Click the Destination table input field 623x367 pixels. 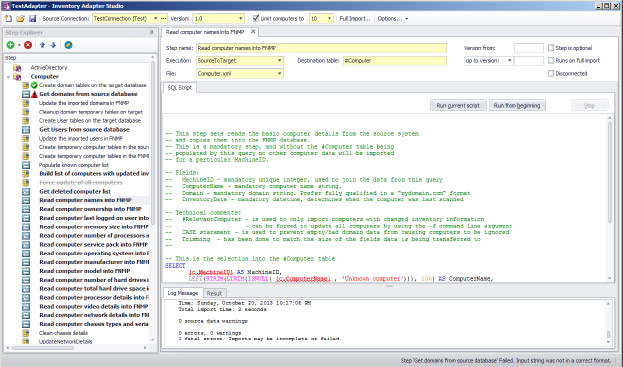(x=395, y=61)
